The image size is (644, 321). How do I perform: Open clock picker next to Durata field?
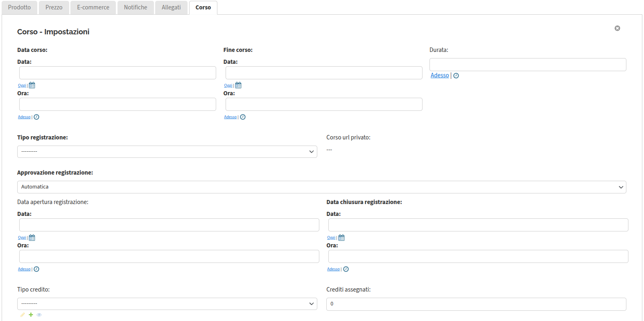point(456,76)
